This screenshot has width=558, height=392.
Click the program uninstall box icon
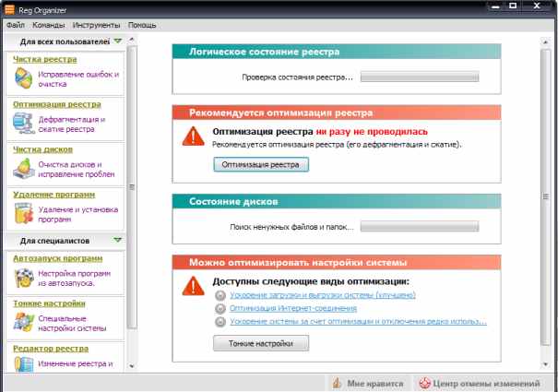[x=24, y=213]
